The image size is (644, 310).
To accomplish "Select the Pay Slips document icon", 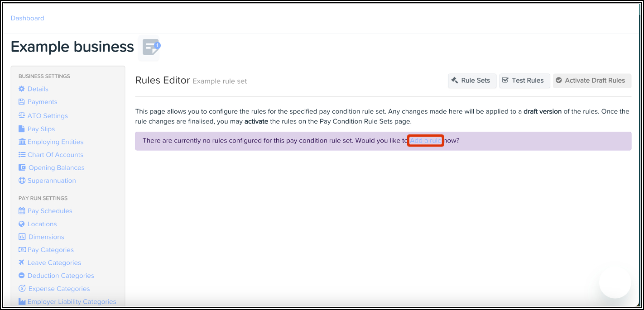I will pyautogui.click(x=22, y=129).
